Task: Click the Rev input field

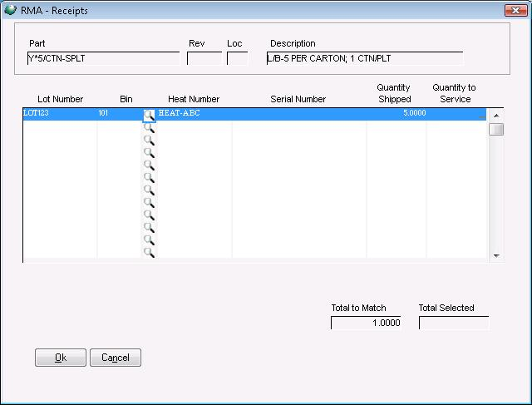Action: coord(204,58)
